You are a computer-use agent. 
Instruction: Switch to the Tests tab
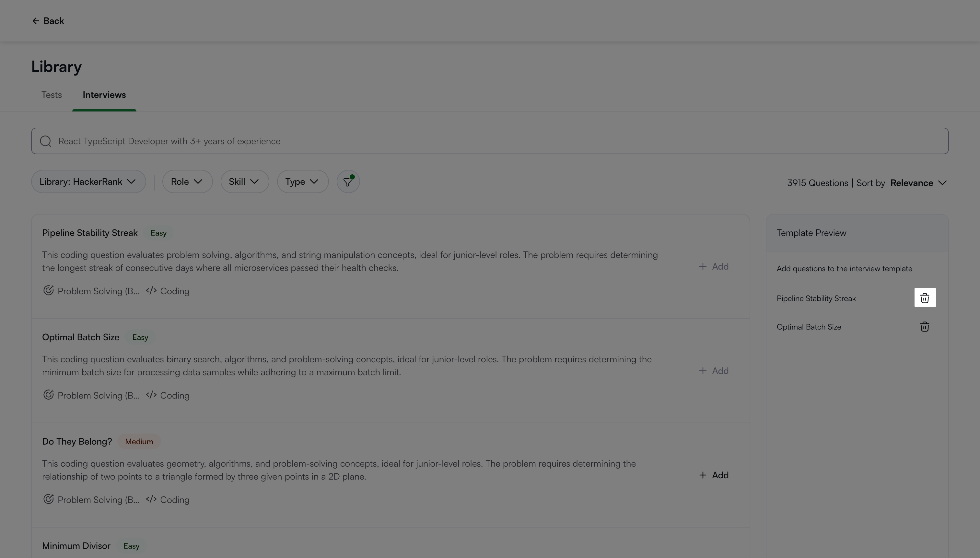[x=52, y=95]
